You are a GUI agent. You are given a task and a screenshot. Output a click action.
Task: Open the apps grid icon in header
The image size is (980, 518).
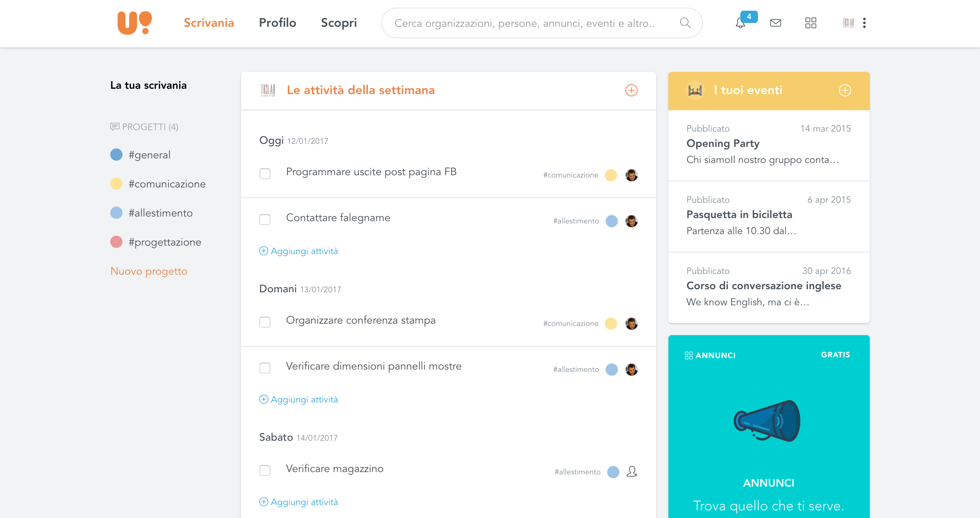point(811,23)
